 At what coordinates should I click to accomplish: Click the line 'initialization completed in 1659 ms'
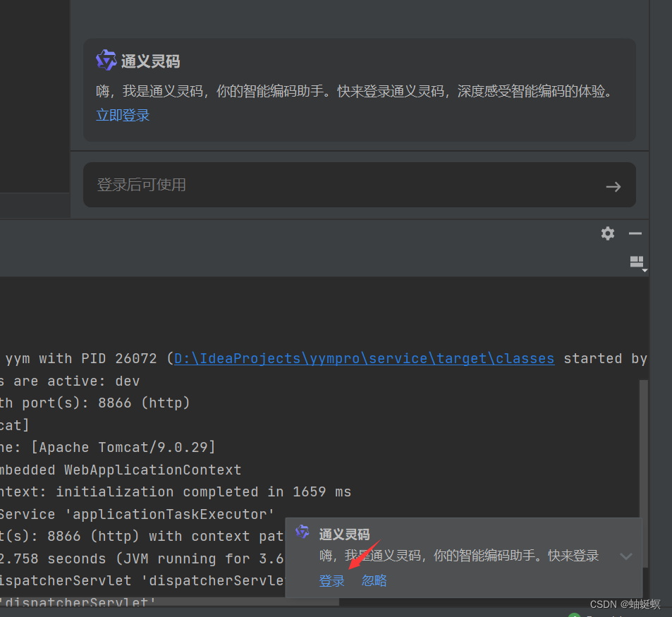pos(204,492)
